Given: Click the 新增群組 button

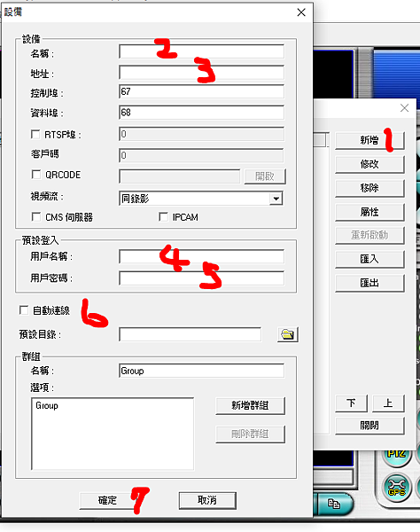Looking at the screenshot, I should coord(250,405).
